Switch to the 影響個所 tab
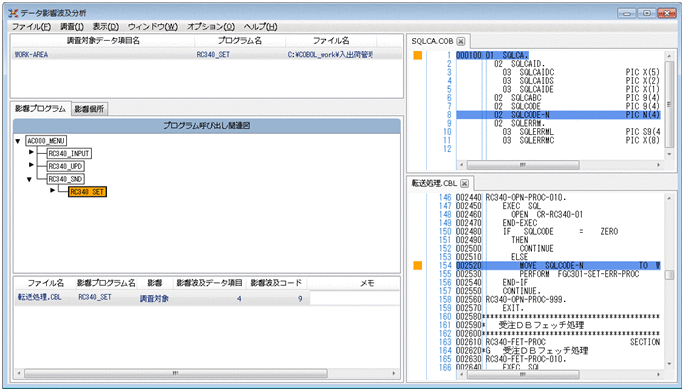 click(x=89, y=109)
